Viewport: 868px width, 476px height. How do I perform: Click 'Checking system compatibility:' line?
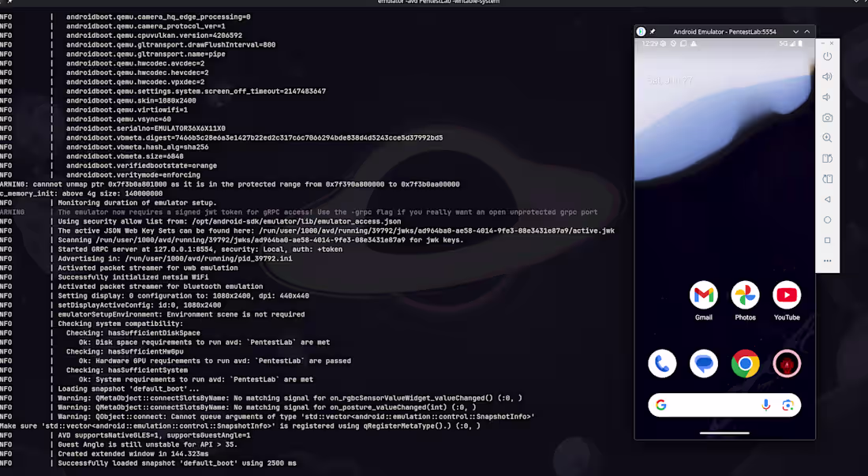pos(120,324)
